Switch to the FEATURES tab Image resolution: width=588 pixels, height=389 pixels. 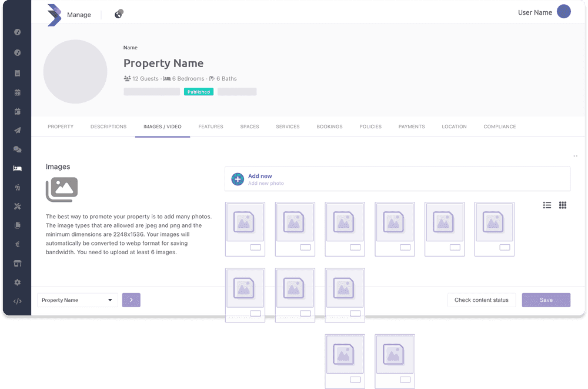tap(211, 127)
